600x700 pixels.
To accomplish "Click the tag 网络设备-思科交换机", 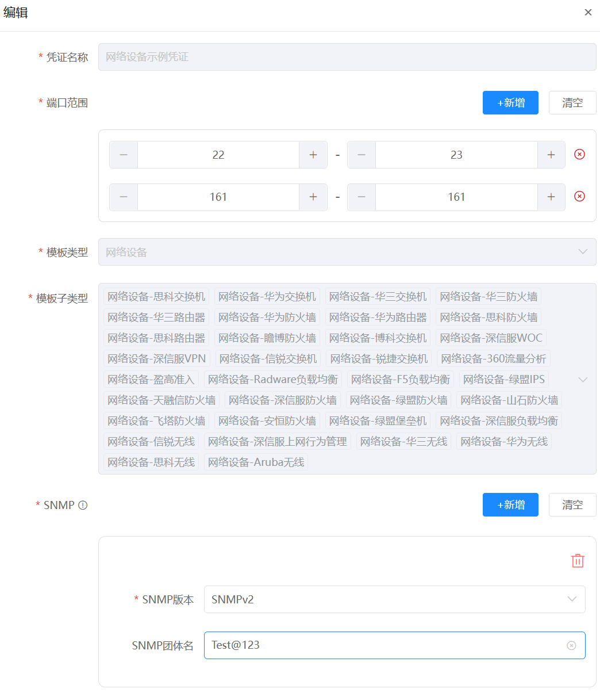I will point(156,297).
